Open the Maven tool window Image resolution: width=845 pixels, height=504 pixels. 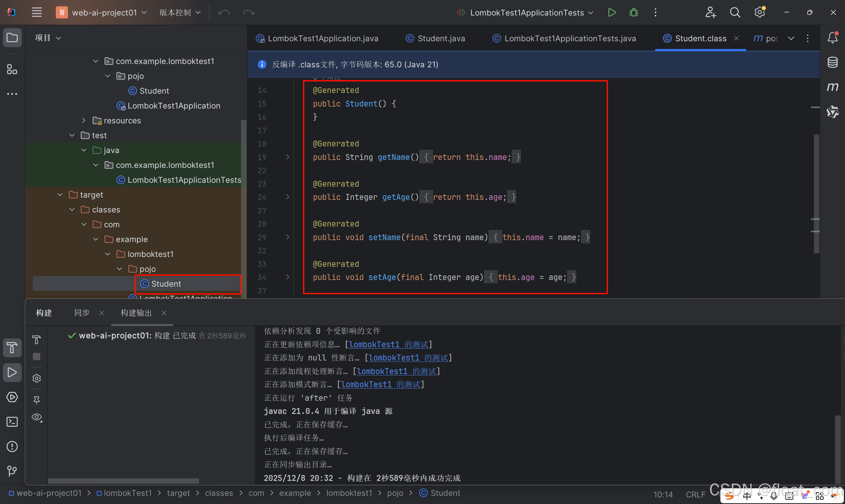coord(832,87)
